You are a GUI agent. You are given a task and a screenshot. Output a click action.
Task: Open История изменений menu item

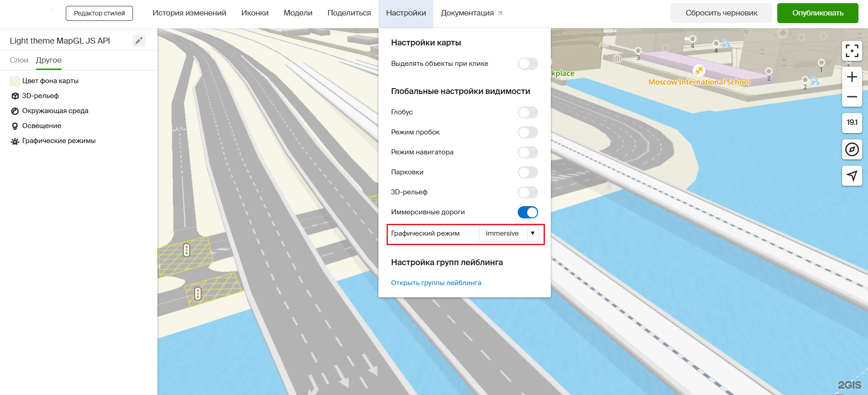click(189, 13)
